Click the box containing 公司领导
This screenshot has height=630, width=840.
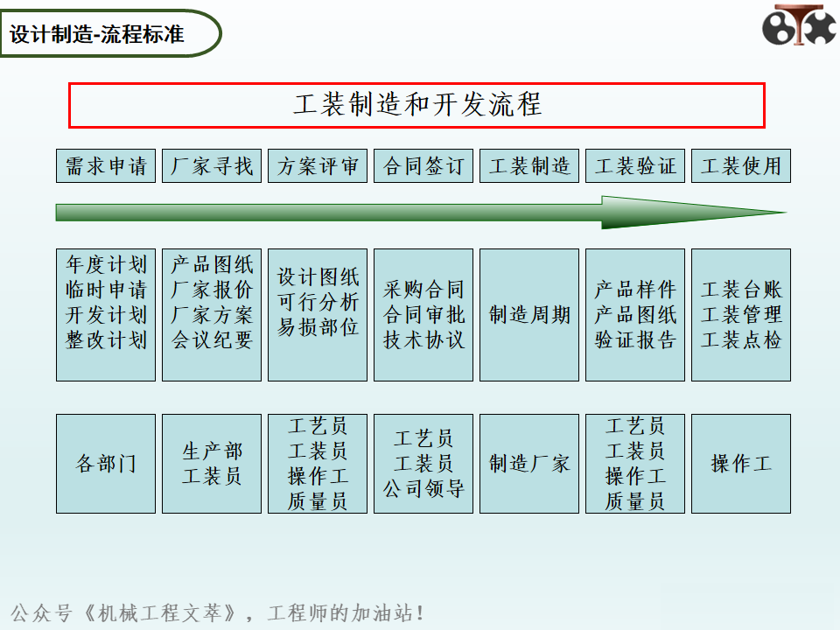point(423,464)
